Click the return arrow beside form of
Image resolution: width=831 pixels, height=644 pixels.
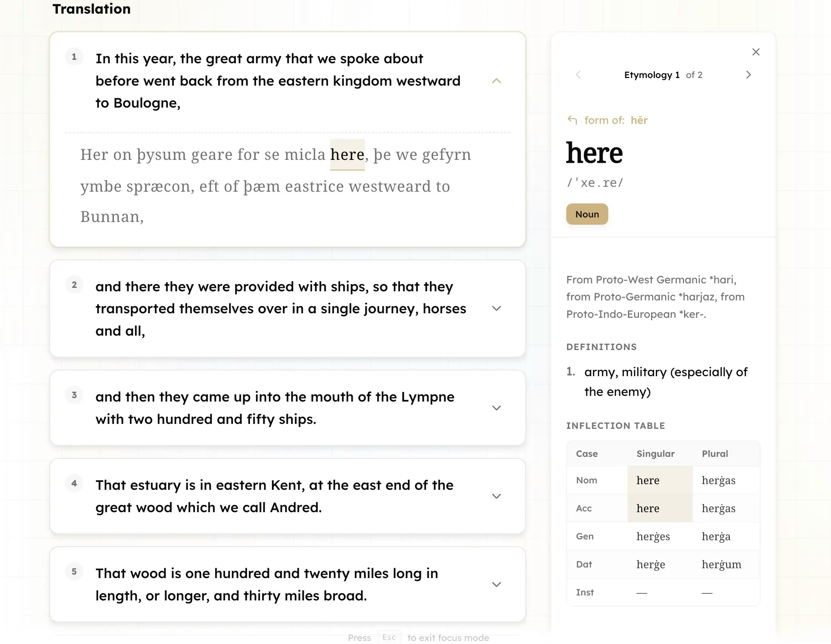pos(572,120)
